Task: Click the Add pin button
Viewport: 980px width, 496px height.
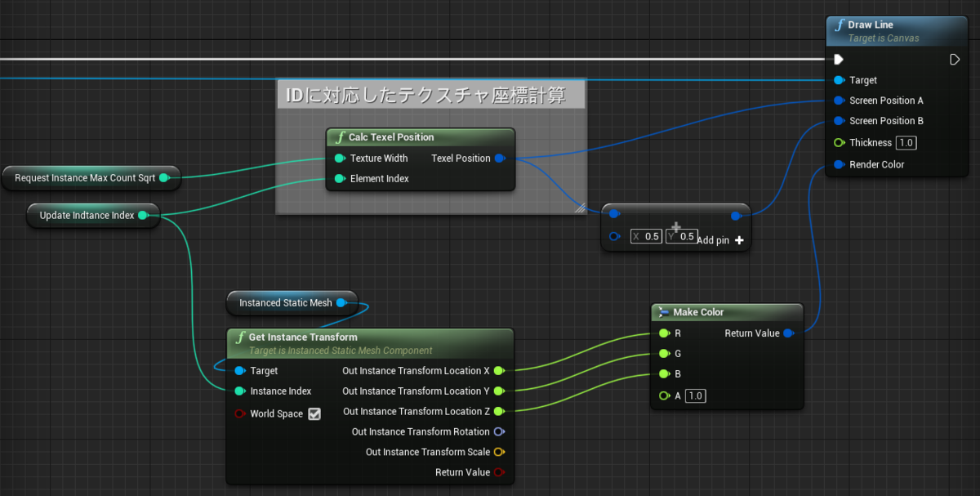Action: [720, 240]
